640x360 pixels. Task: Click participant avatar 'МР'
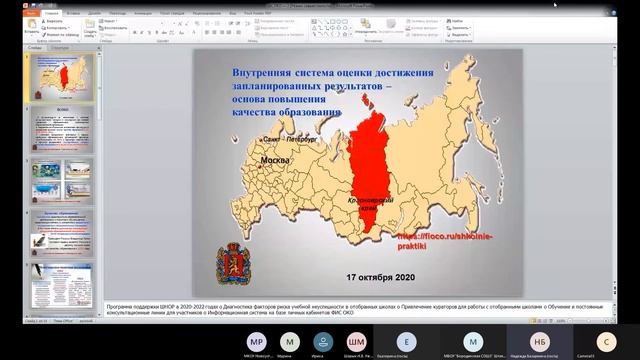pyautogui.click(x=256, y=342)
